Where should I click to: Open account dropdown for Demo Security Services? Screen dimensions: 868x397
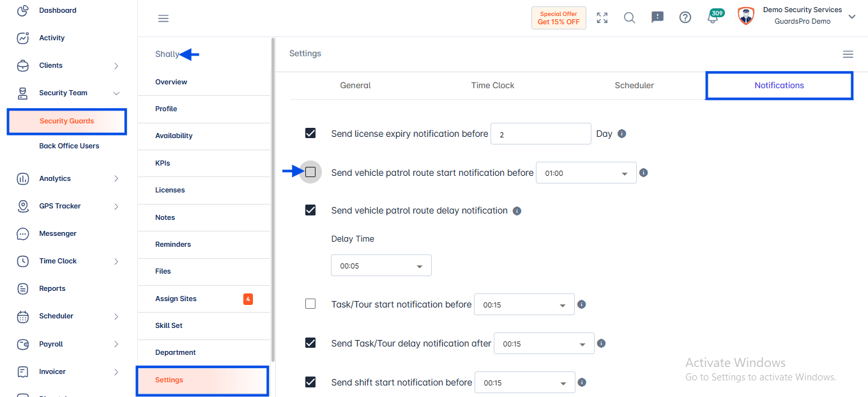pos(851,17)
